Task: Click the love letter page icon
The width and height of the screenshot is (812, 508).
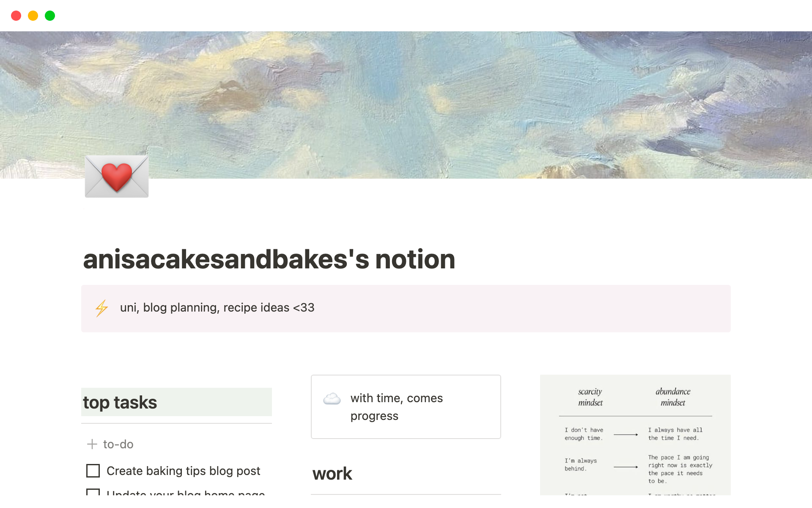Action: click(117, 176)
